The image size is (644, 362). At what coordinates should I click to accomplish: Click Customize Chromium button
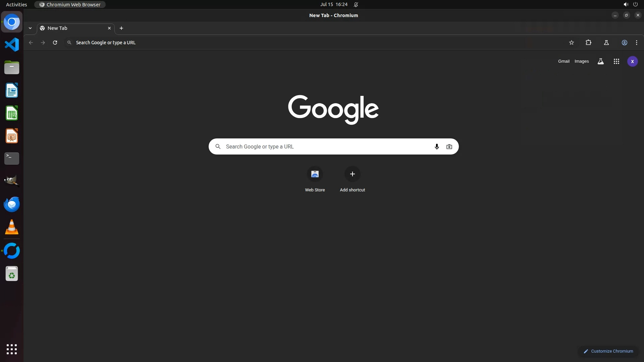(x=608, y=351)
